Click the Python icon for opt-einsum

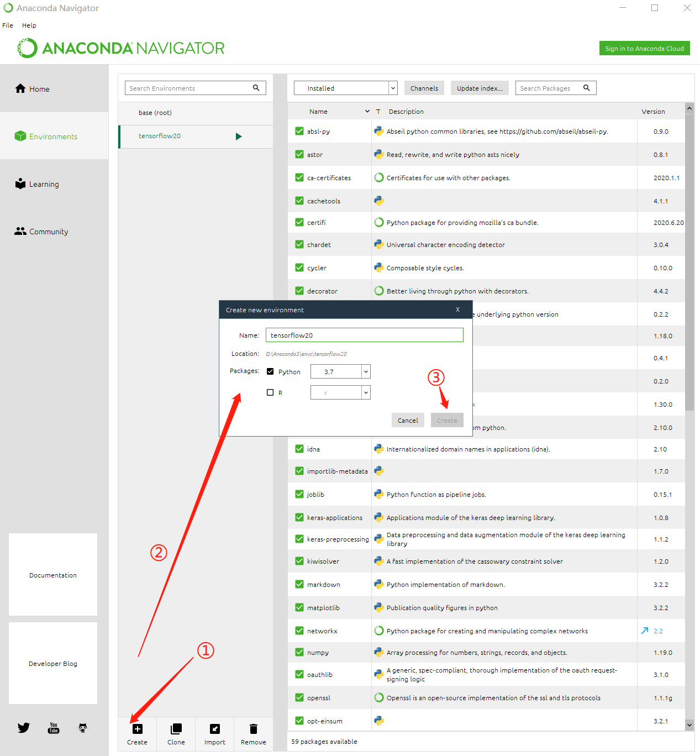pyautogui.click(x=379, y=721)
